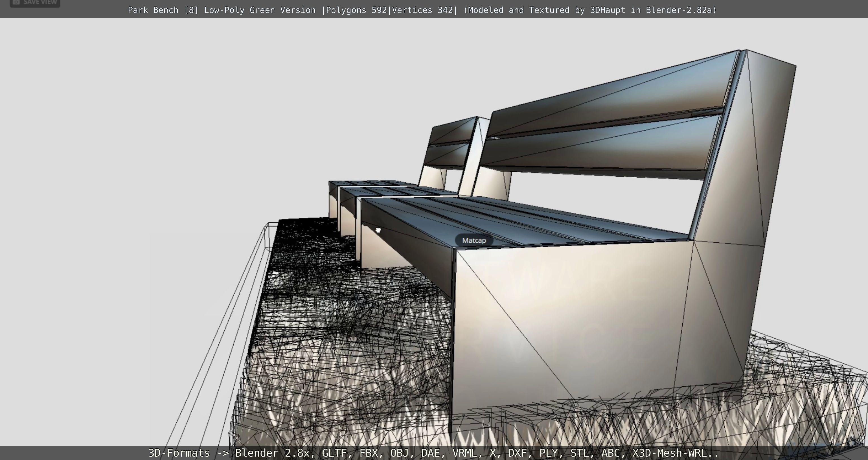Click the Polygons 592 text in title
Viewport: 868px width, 460px height.
pos(356,10)
